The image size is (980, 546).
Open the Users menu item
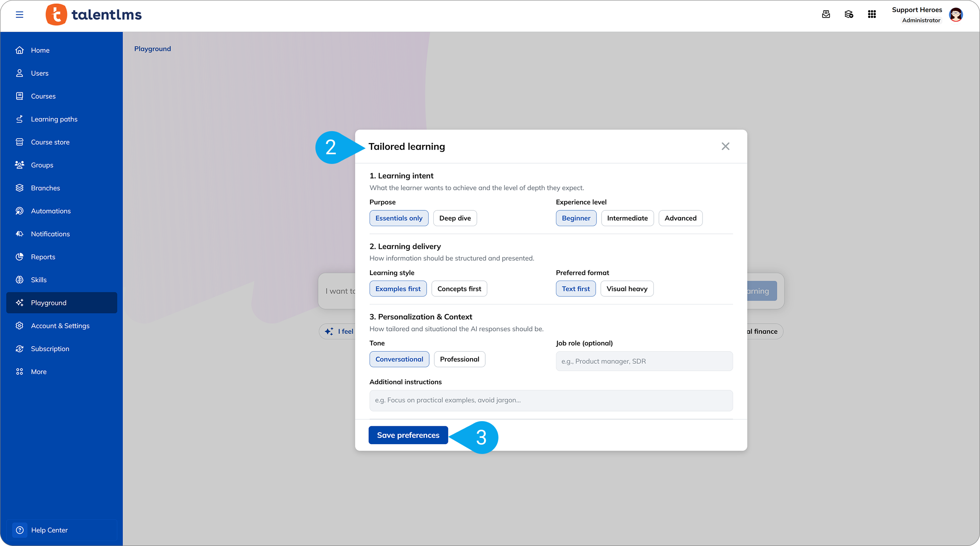point(62,73)
